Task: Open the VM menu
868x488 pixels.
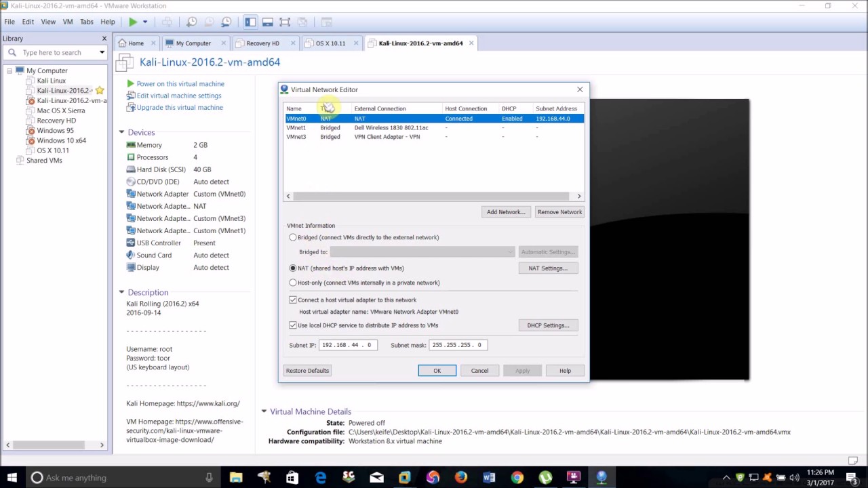Action: tap(68, 22)
